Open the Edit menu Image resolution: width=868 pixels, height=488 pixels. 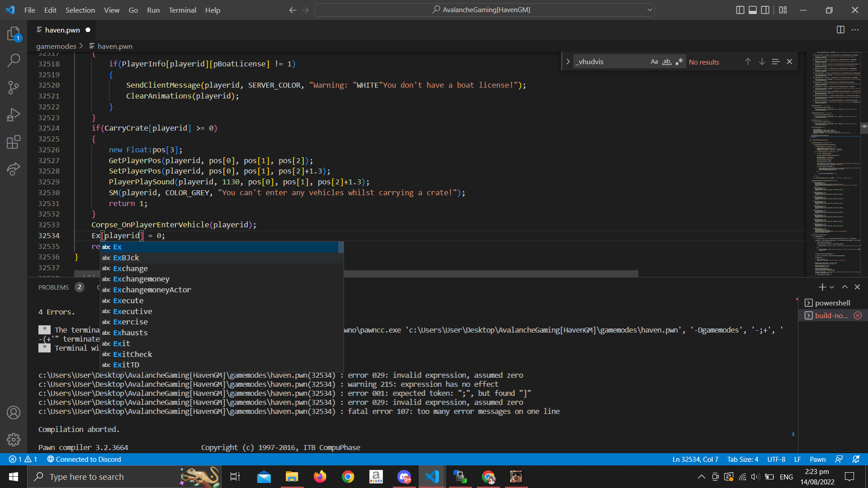[50, 10]
